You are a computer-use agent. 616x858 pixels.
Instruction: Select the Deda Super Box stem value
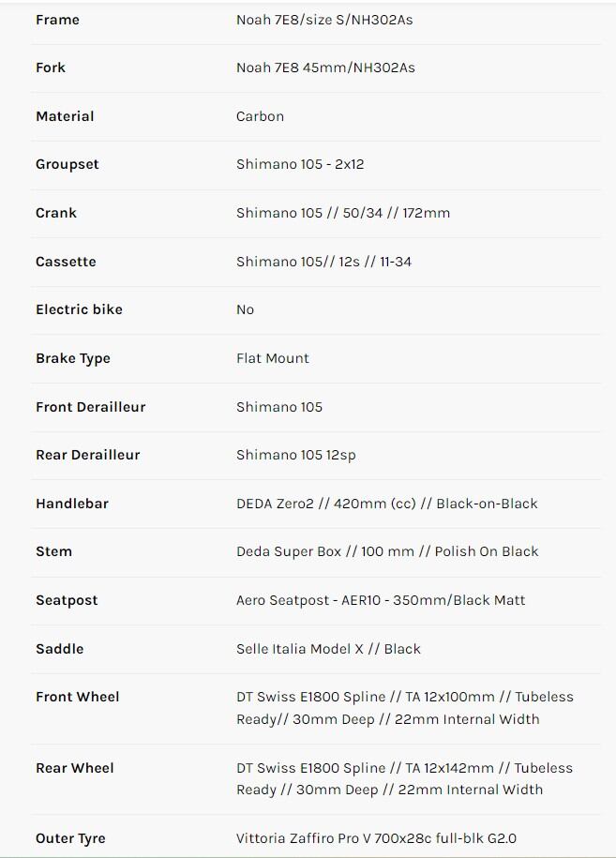387,551
